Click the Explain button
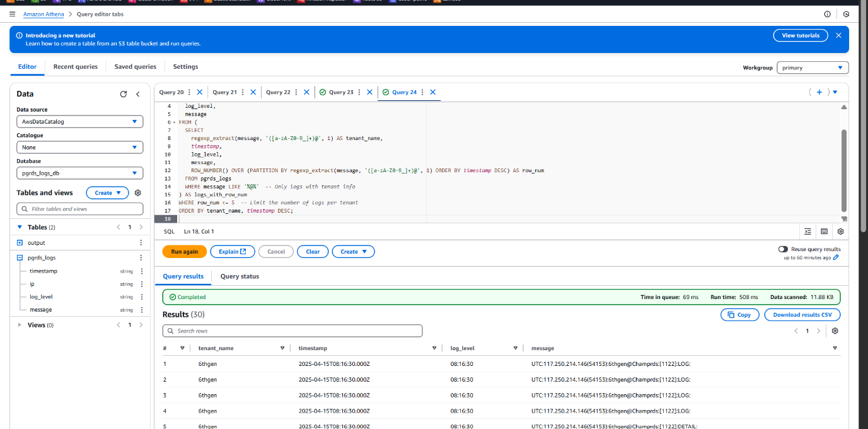 point(233,252)
